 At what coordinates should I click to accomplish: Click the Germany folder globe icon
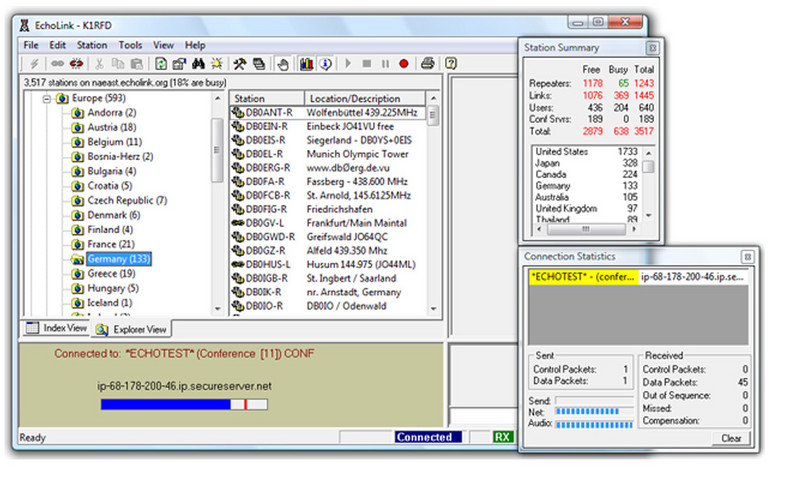[x=77, y=260]
